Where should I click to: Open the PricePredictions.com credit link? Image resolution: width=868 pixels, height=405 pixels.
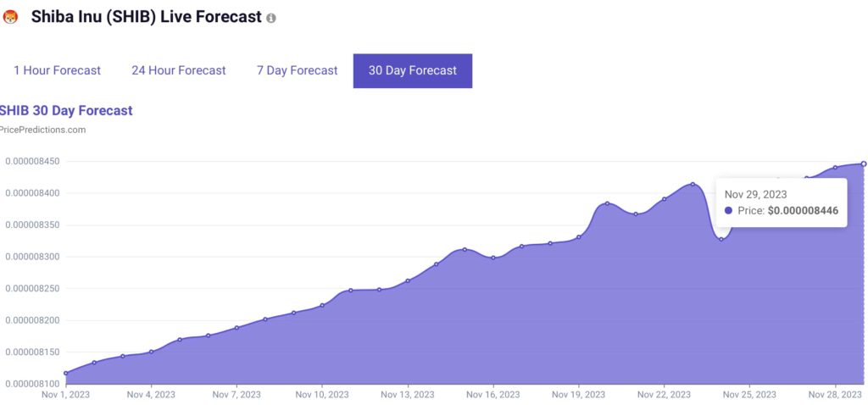(x=42, y=130)
